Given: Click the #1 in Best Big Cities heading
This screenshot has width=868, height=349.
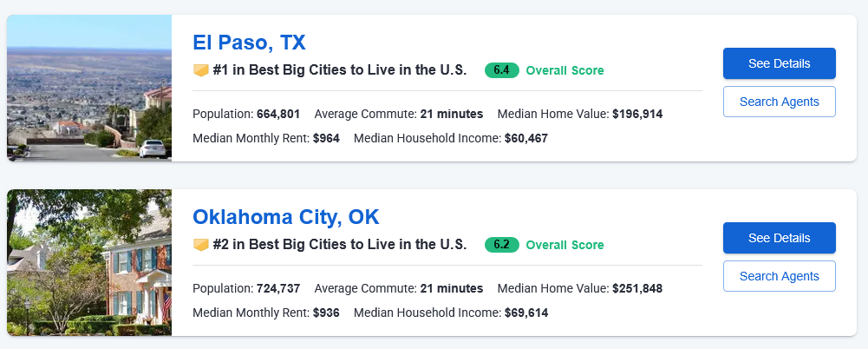Looking at the screenshot, I should [x=340, y=70].
